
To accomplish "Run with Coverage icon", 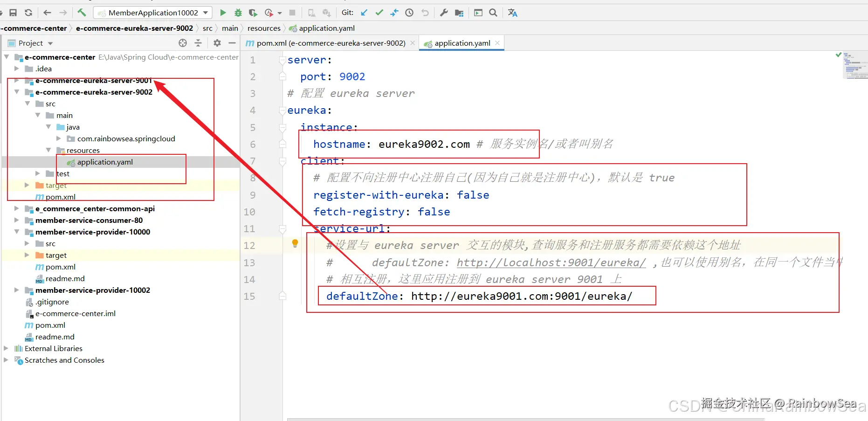I will tap(253, 13).
